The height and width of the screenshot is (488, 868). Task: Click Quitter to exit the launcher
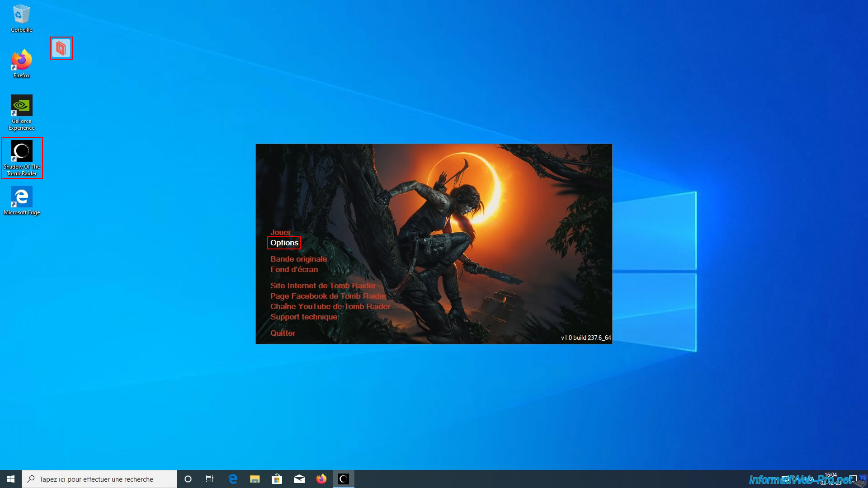pos(283,333)
